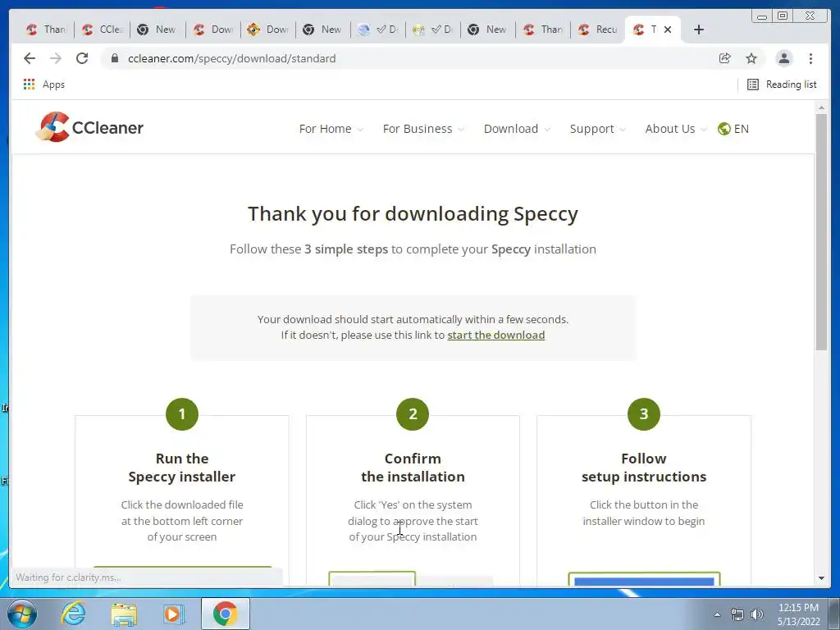Expand the Support menu
Viewport: 840px width, 630px height.
click(597, 129)
